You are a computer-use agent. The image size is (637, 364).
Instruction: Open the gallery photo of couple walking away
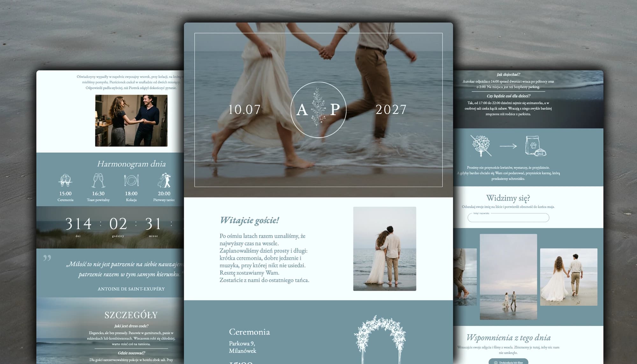pos(569,277)
